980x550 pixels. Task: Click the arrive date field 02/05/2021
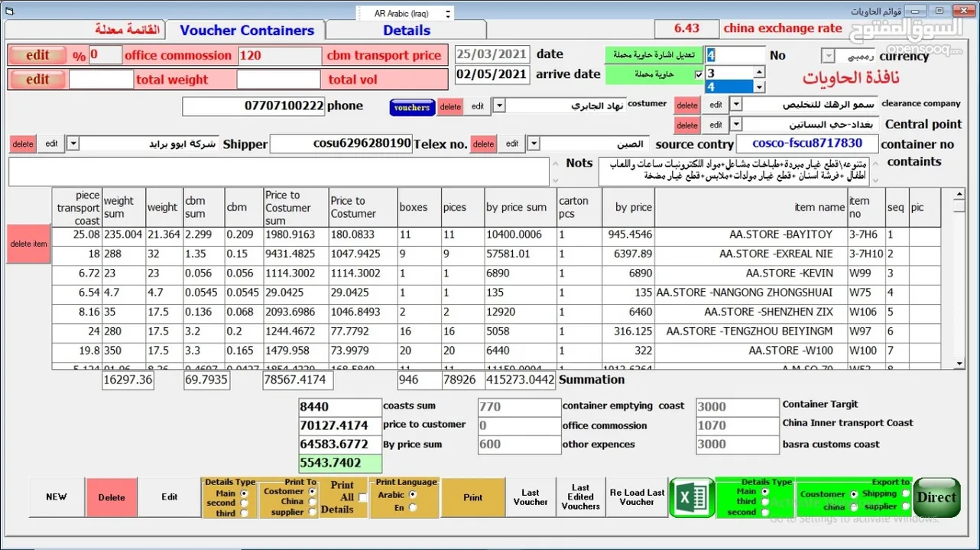tap(492, 74)
